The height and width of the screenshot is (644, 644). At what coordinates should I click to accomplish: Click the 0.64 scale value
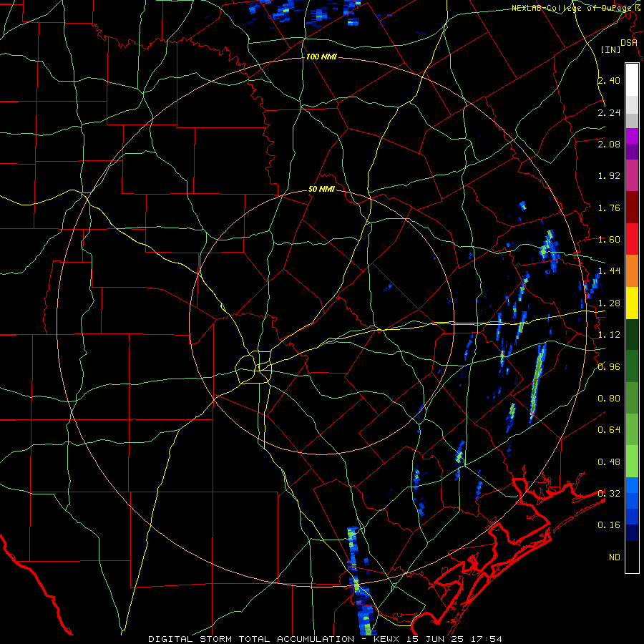click(x=609, y=430)
